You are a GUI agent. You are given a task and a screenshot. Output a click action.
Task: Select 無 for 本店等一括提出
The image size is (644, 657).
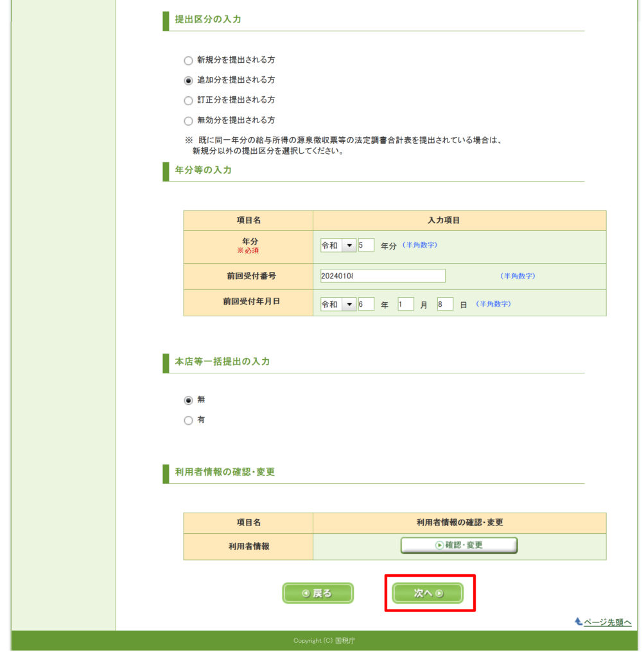click(x=188, y=400)
